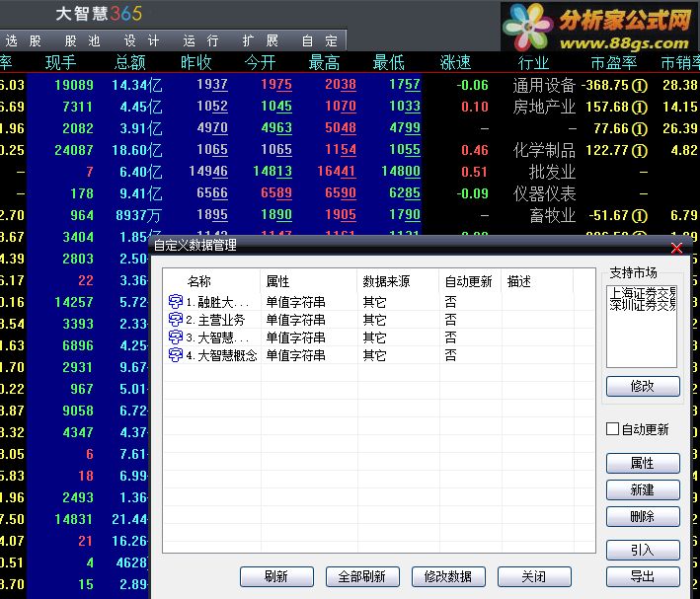Click the 属性 button on the right
The image size is (700, 599).
(643, 463)
